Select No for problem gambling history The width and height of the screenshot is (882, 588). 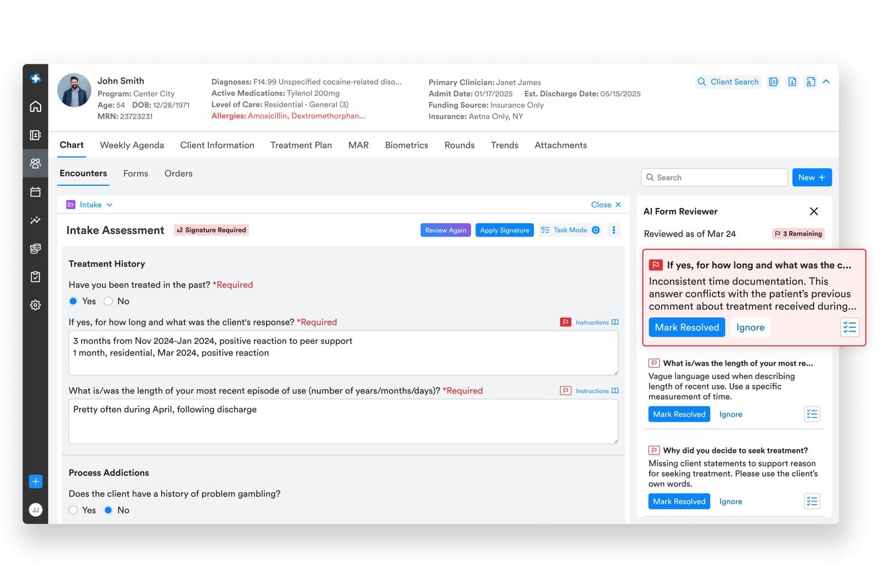[108, 511]
